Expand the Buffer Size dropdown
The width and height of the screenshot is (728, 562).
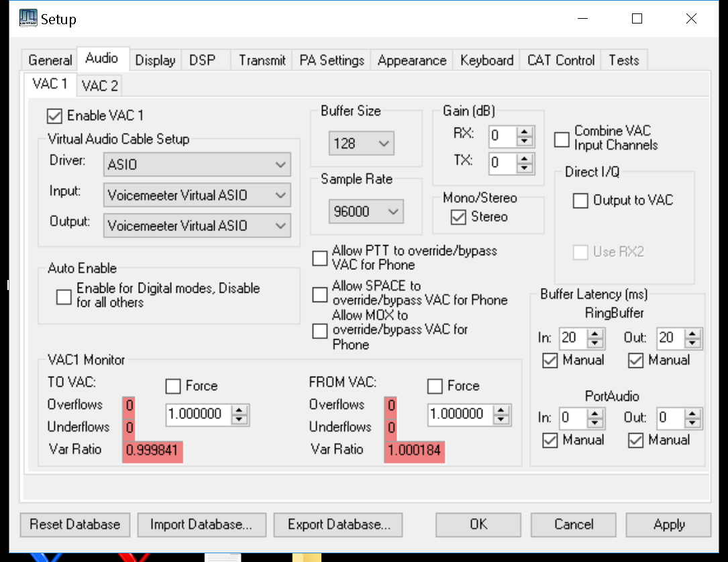(362, 144)
